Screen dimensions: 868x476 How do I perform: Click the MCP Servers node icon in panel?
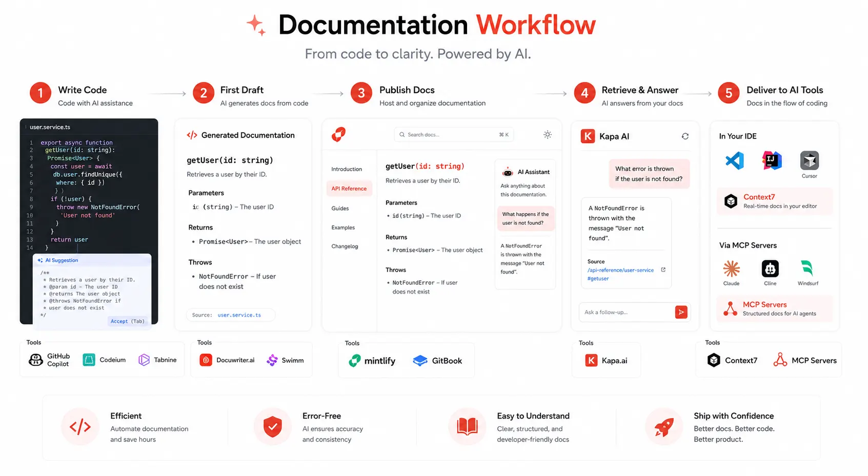[x=730, y=308]
